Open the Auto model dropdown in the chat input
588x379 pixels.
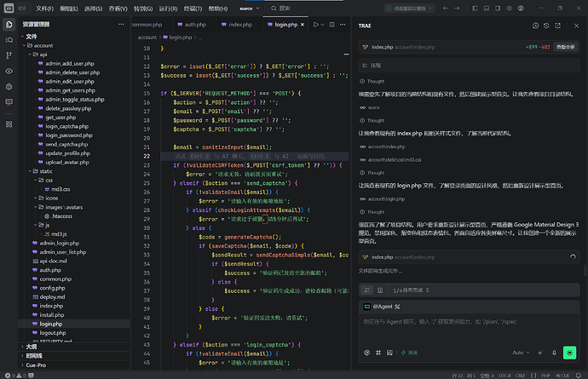[x=521, y=353]
